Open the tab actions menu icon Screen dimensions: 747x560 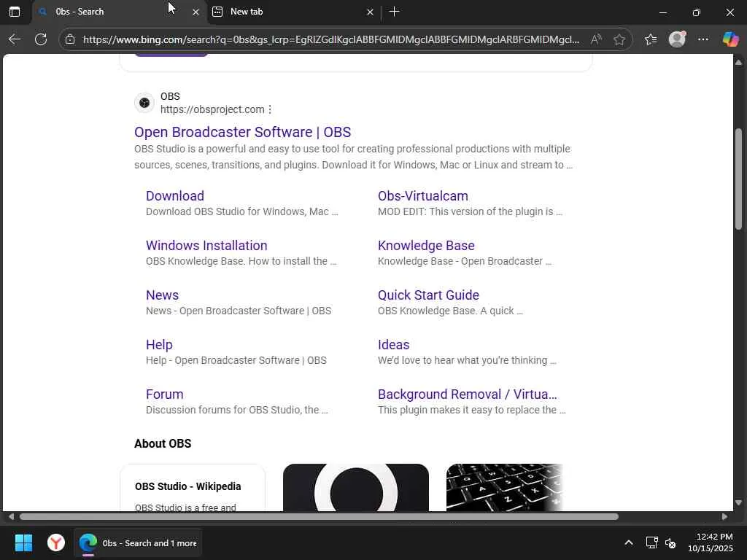15,12
